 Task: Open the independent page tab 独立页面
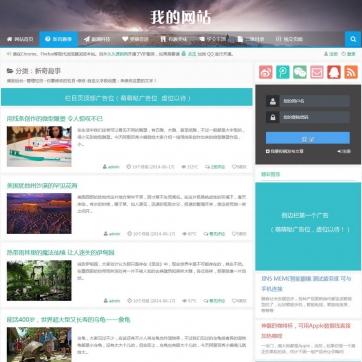click(289, 39)
